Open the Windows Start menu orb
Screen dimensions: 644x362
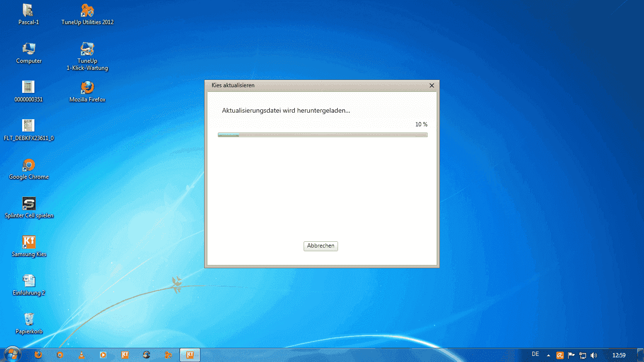12,355
